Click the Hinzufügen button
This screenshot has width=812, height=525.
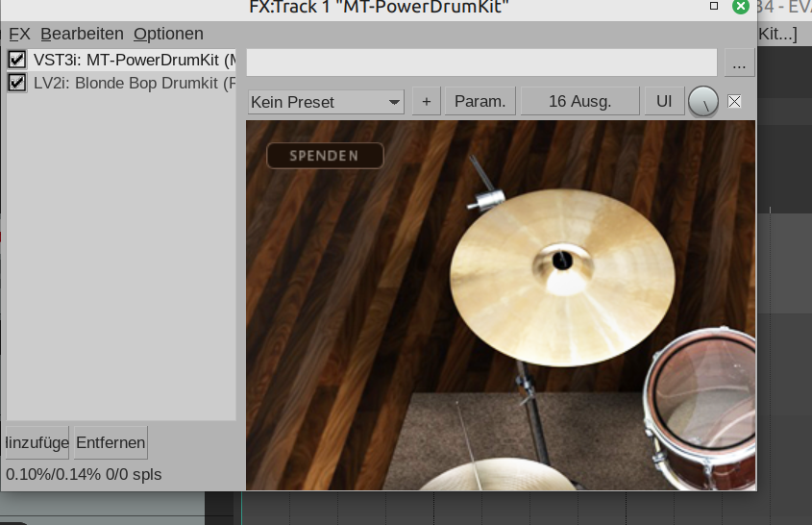[x=37, y=442]
